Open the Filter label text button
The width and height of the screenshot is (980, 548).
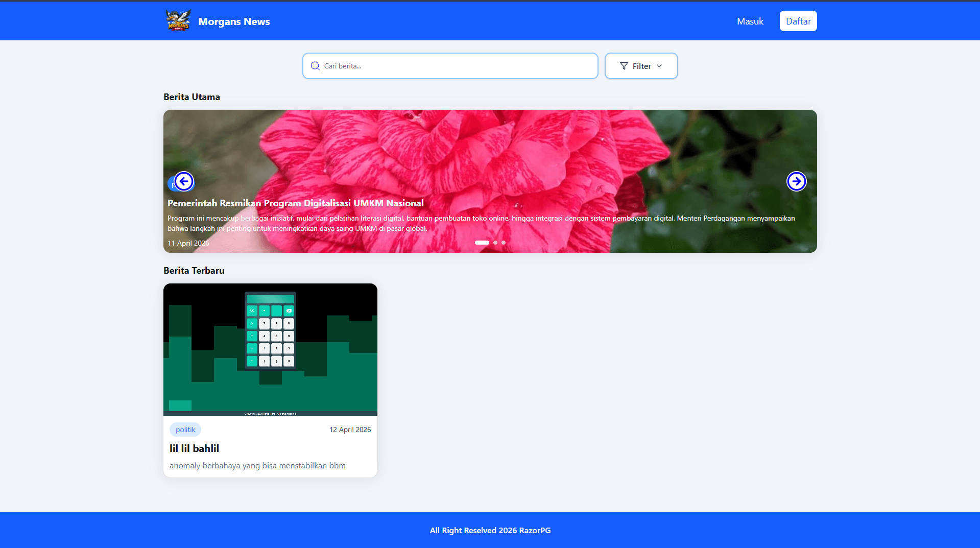pos(641,66)
